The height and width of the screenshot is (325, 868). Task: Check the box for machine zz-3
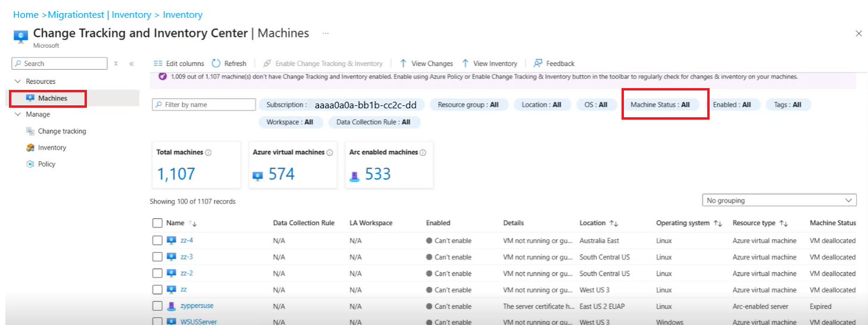pyautogui.click(x=157, y=257)
